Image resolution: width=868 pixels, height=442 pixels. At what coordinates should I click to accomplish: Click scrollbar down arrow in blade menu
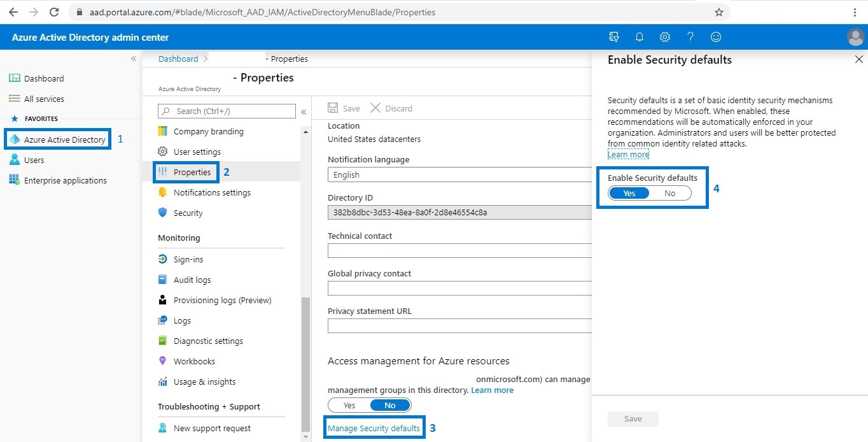click(x=306, y=437)
